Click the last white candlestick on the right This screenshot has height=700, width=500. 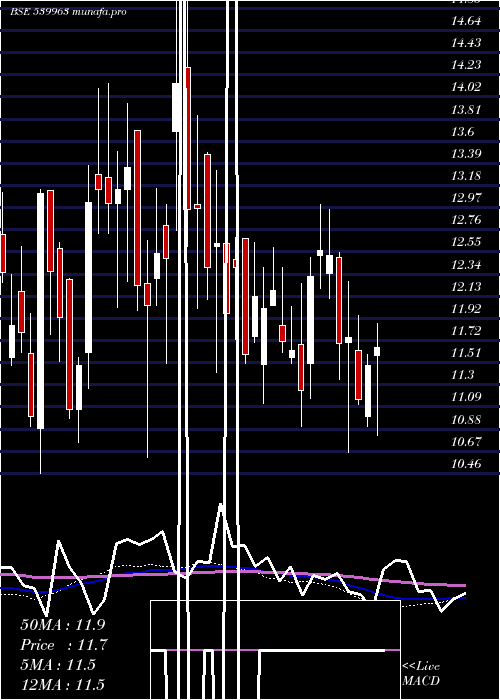[377, 351]
